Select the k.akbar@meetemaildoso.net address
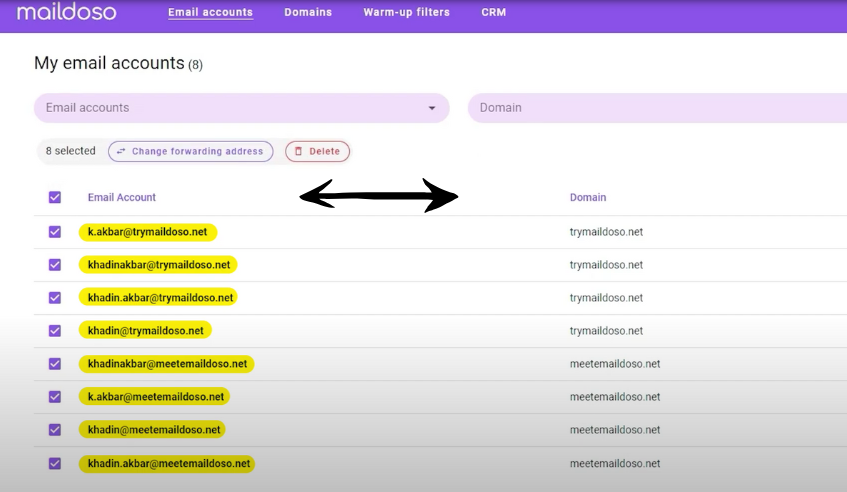This screenshot has width=847, height=492. point(155,396)
